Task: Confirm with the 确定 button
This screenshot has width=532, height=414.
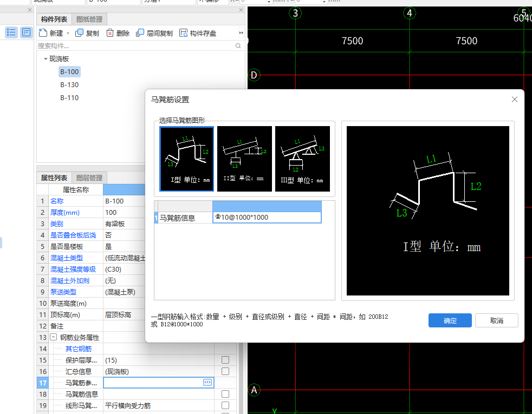Action: click(x=450, y=320)
